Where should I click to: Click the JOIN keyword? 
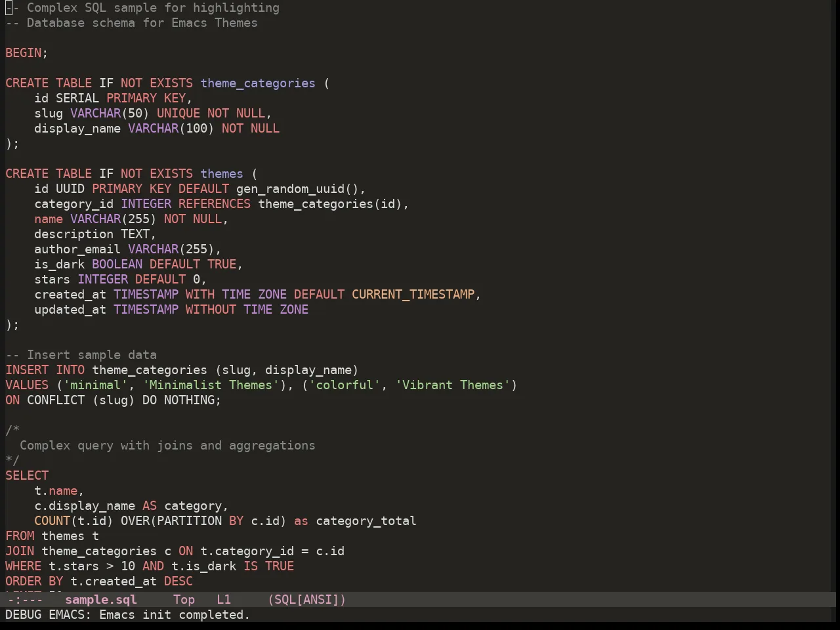(20, 551)
